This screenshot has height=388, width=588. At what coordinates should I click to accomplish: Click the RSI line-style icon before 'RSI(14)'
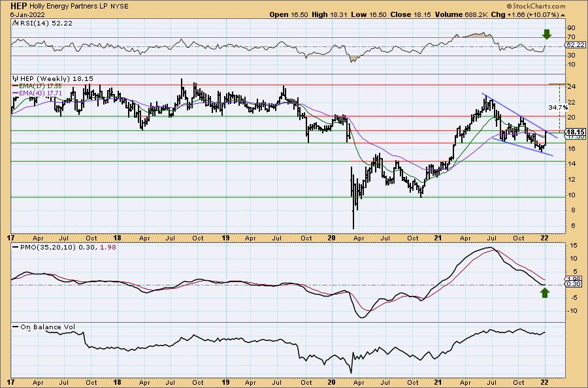coord(15,23)
